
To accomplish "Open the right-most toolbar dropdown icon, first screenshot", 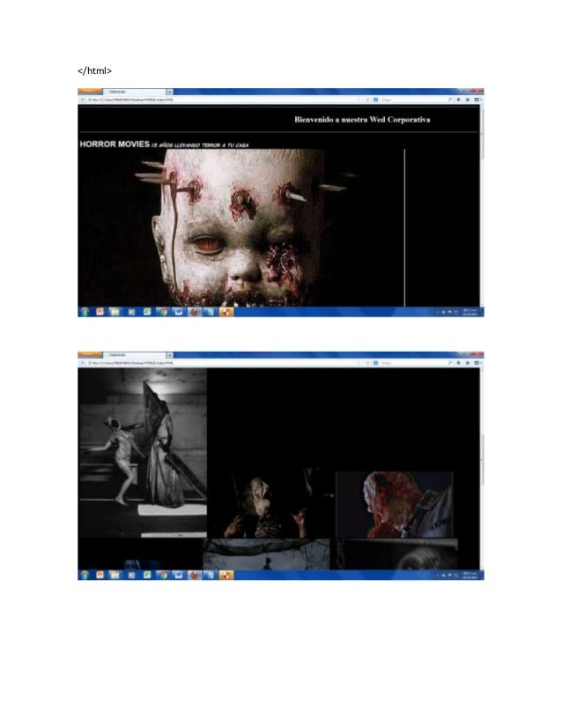I will coord(477,100).
